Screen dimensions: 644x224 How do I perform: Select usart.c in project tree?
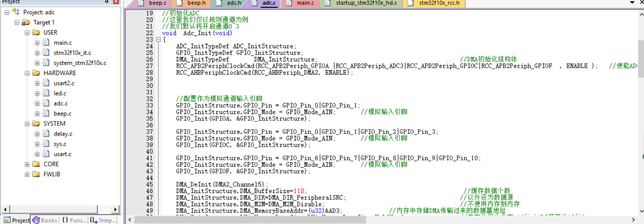pyautogui.click(x=63, y=154)
